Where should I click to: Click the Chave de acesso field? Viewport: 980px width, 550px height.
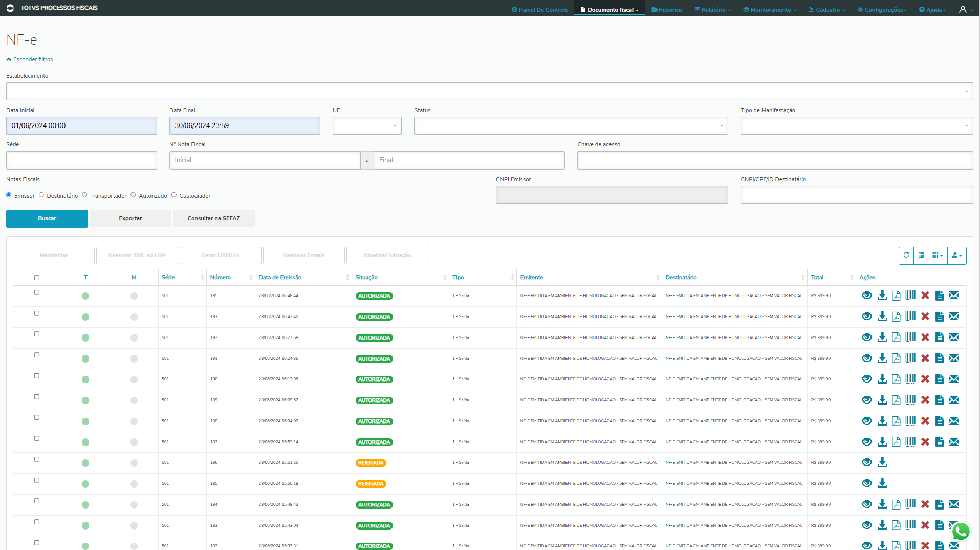(x=774, y=160)
